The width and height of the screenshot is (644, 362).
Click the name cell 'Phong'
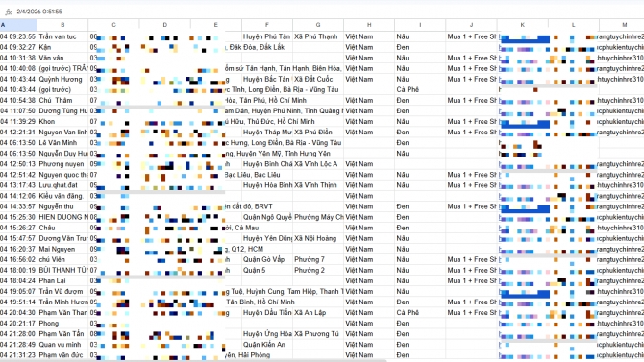coord(62,324)
